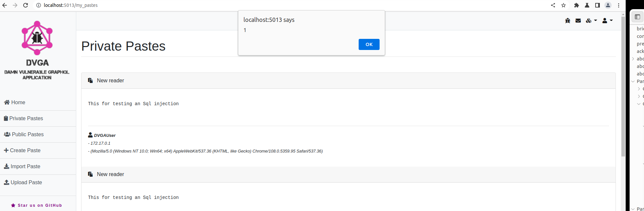Viewport: 644px width, 211px height.
Task: Open the browser extensions puzzle icon
Action: pos(577,5)
